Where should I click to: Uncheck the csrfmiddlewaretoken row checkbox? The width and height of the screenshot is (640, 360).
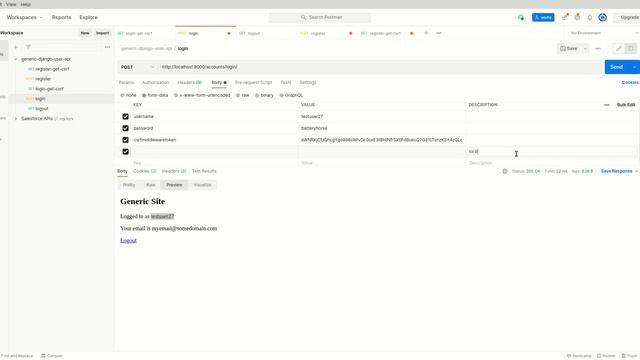tap(125, 140)
